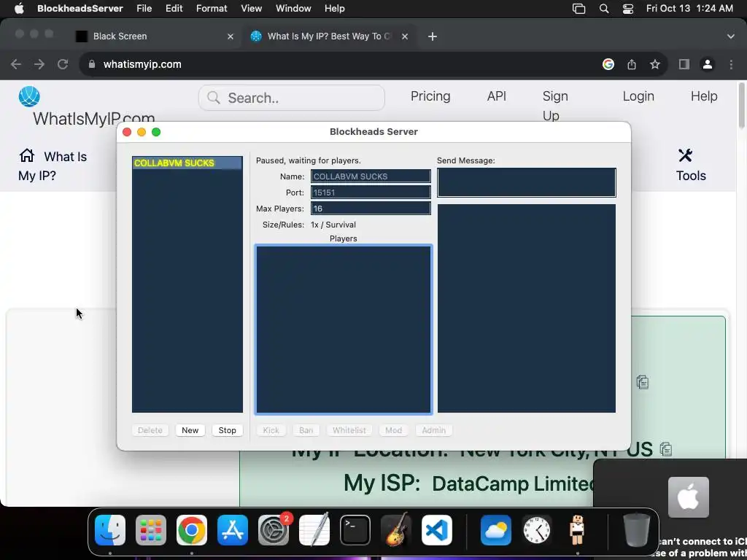This screenshot has height=560, width=747.
Task: Click the Share page icon in Chrome
Action: (x=632, y=64)
